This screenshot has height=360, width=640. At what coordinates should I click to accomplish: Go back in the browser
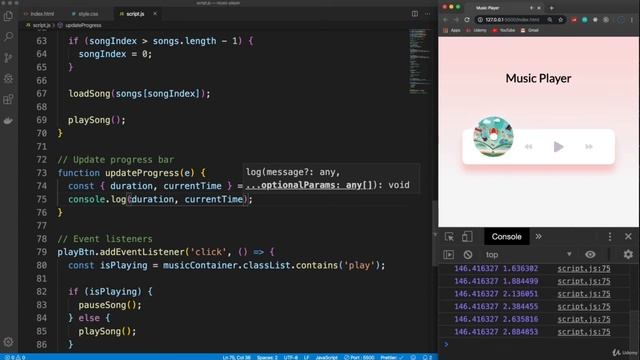445,20
